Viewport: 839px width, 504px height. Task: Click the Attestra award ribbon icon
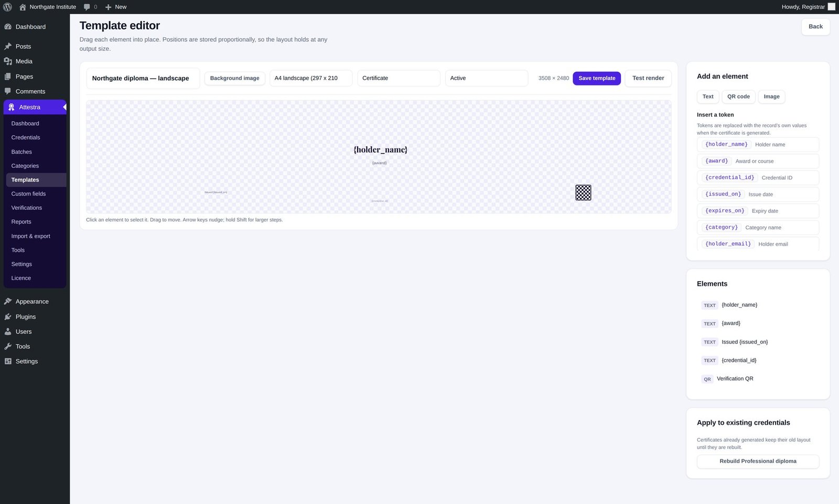click(11, 107)
